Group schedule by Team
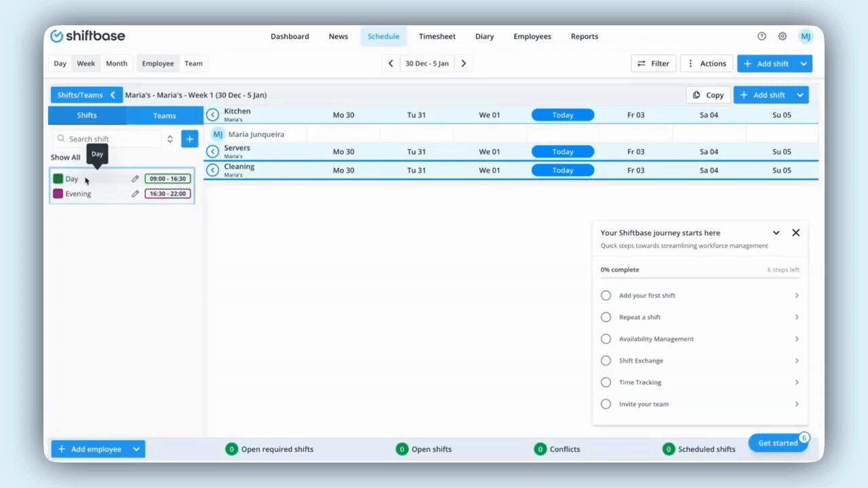This screenshot has width=868, height=488. (194, 64)
